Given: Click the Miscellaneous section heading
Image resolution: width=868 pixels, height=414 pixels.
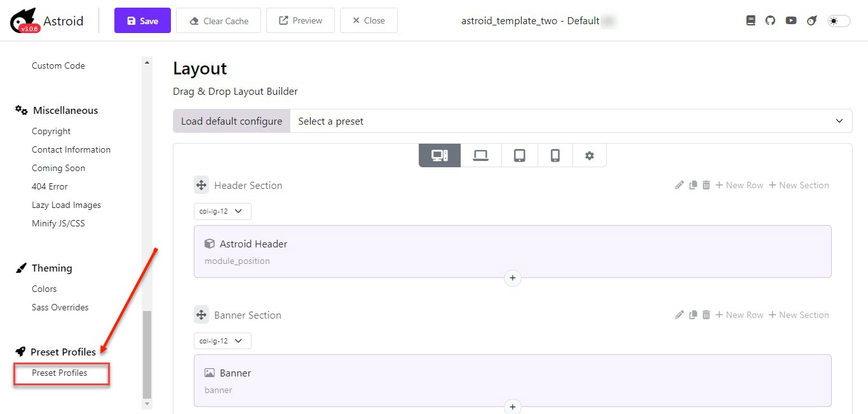Looking at the screenshot, I should pyautogui.click(x=57, y=110).
